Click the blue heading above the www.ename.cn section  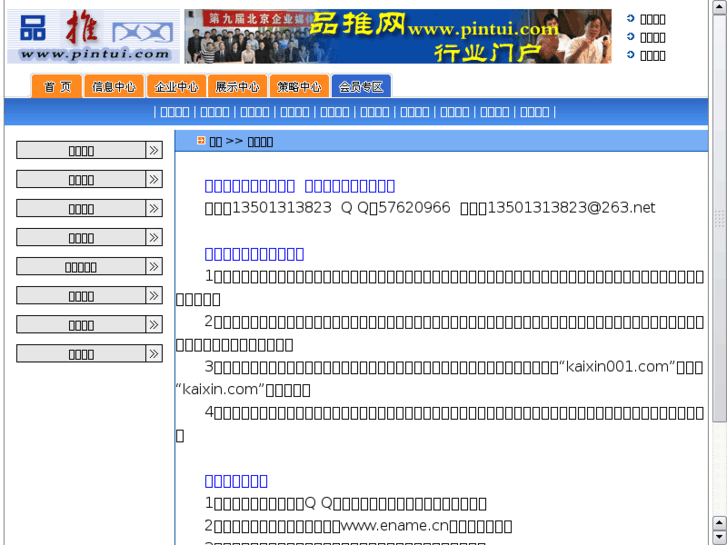pos(236,481)
